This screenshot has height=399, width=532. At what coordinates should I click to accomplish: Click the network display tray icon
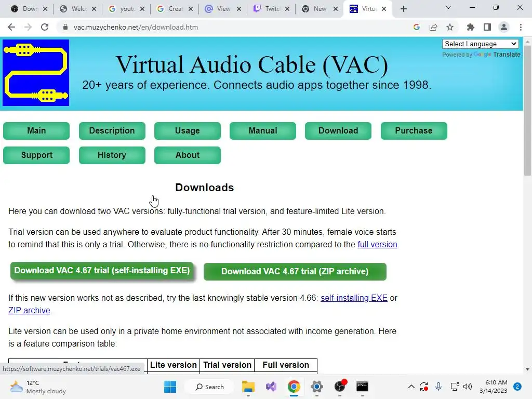pos(455,387)
